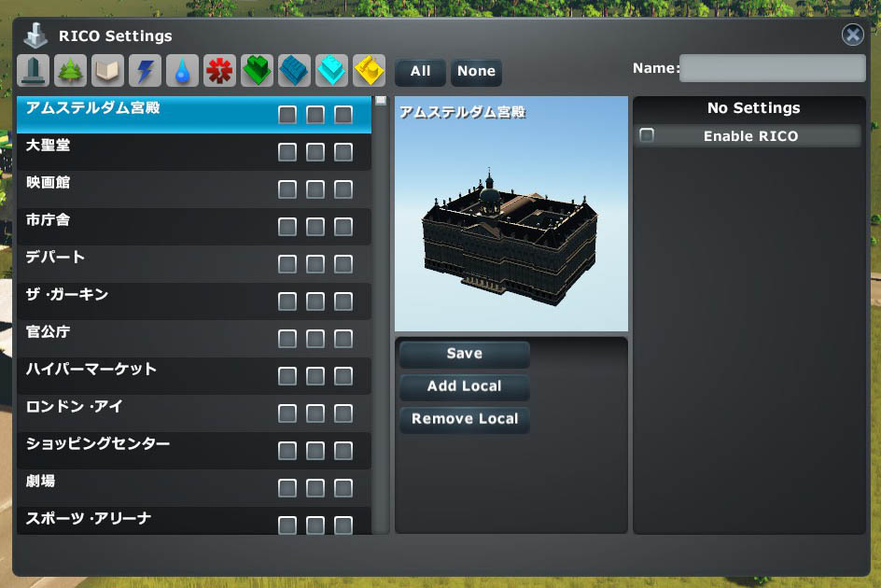The image size is (881, 588).
Task: Click the Add Local button
Action: 464,386
